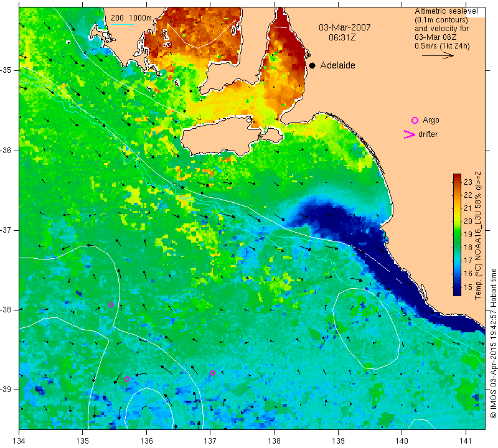
Task: Click the 0.5m/s velocity scale arrow
Action: (x=438, y=55)
